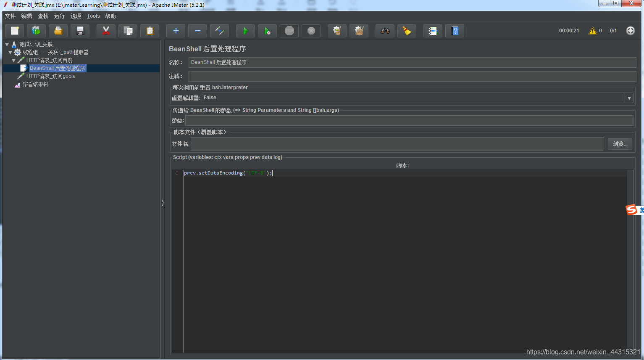Click the Cut scissors icon

pos(106,31)
